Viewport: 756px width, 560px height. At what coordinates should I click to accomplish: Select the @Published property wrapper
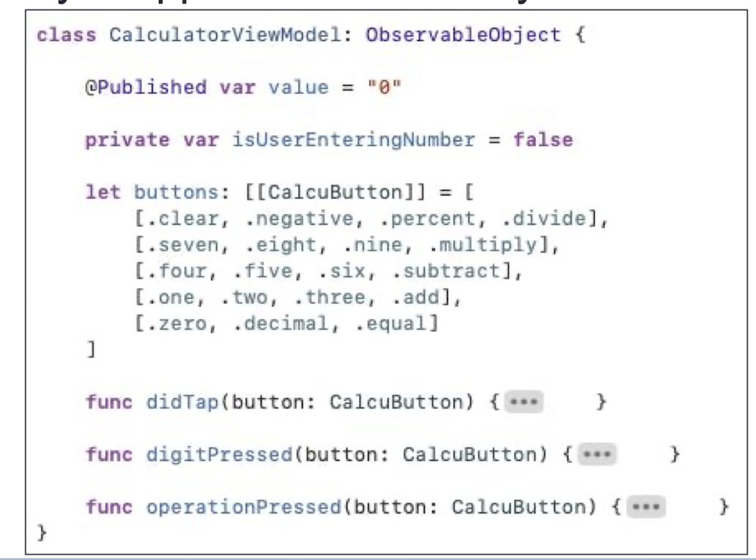pyautogui.click(x=146, y=87)
